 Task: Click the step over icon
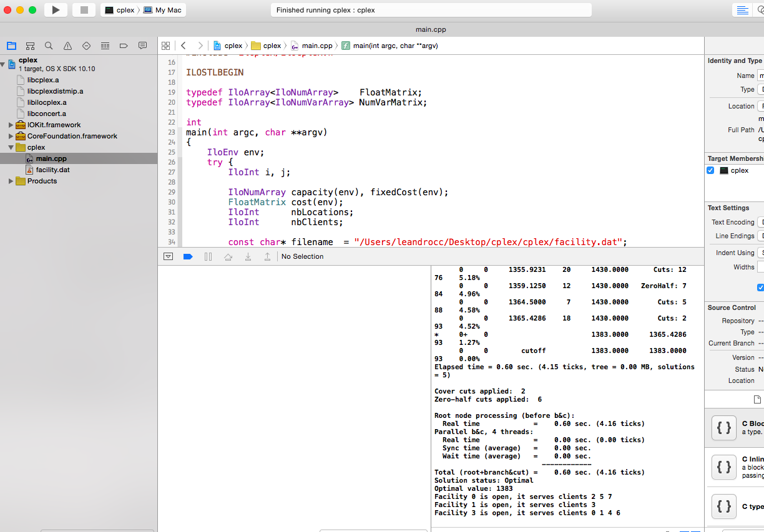coord(228,256)
